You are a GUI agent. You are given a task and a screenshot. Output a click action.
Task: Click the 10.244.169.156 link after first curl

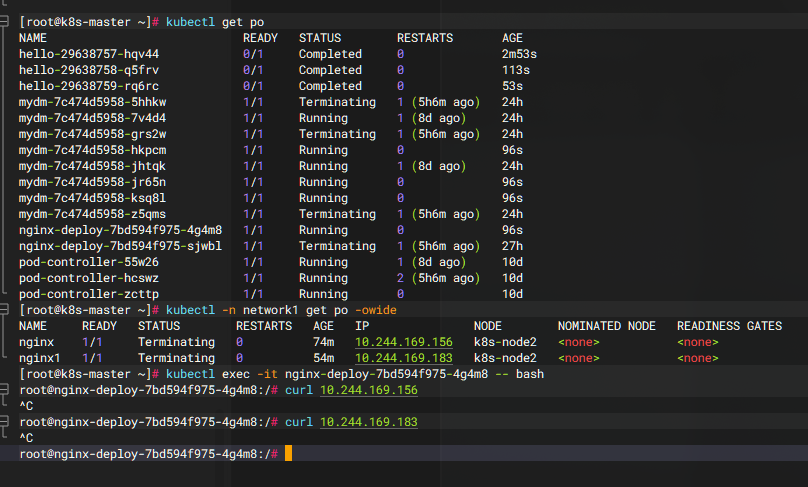[x=368, y=390]
